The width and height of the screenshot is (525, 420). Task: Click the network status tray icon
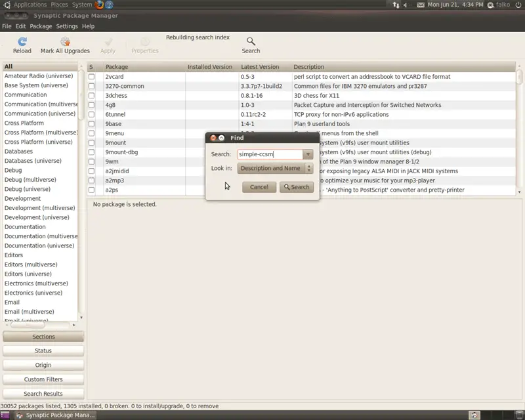click(396, 5)
